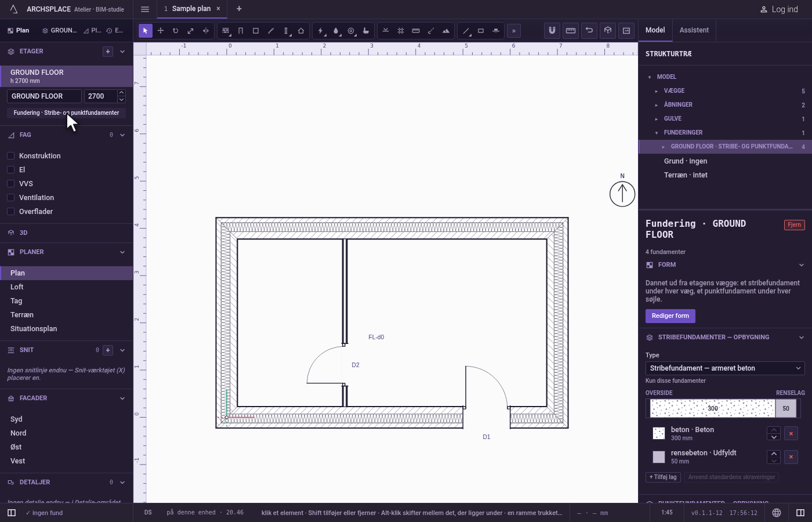Collapse the FUNDERINGER tree node
This screenshot has height=522, width=812.
pos(657,133)
